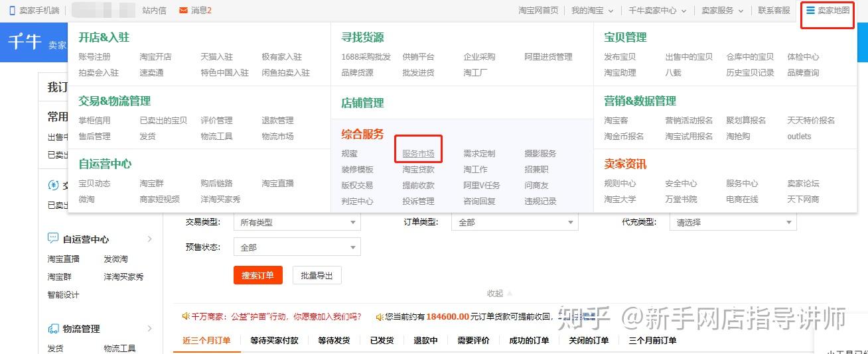Image resolution: width=868 pixels, height=354 pixels.
Task: Click the 批量导出 button
Action: click(x=317, y=275)
